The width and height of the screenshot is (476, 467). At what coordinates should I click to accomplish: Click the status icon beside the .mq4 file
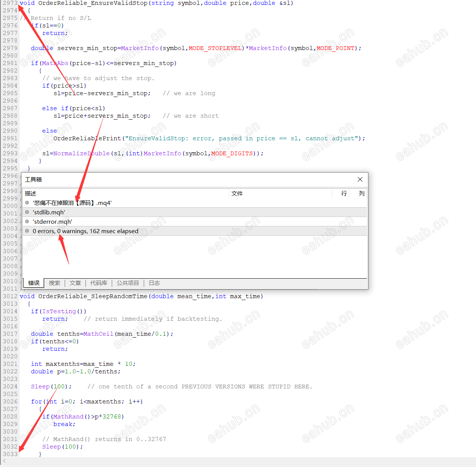pos(27,203)
